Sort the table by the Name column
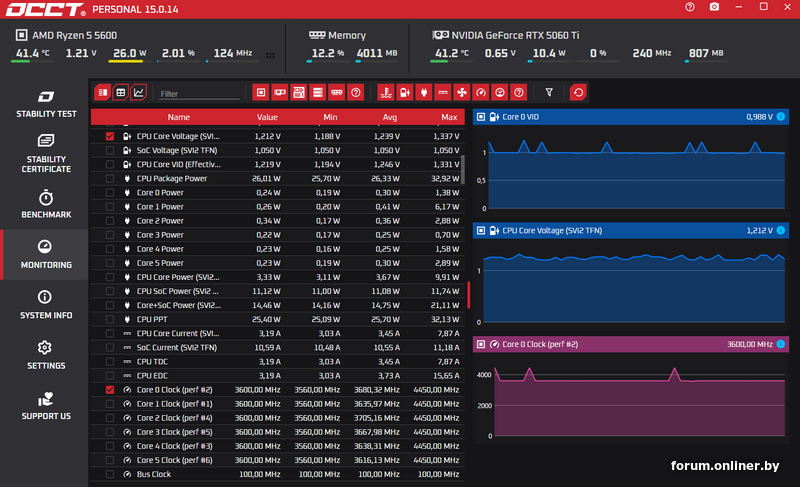800x487 pixels. (x=178, y=117)
